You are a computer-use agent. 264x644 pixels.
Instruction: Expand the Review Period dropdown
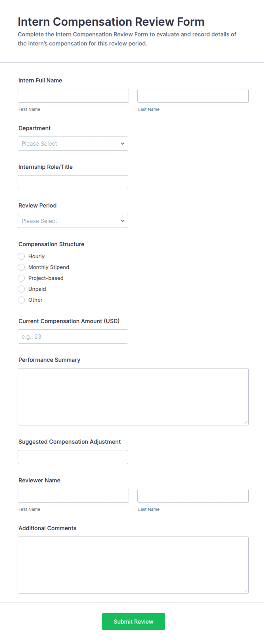click(x=73, y=221)
